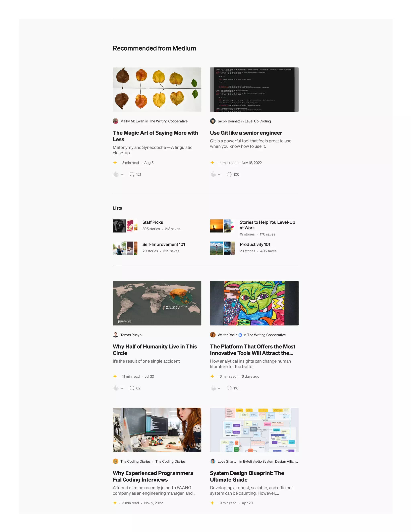Image resolution: width=411 pixels, height=532 pixels.
Task: Open comments on The Magic Art article
Action: (132, 174)
